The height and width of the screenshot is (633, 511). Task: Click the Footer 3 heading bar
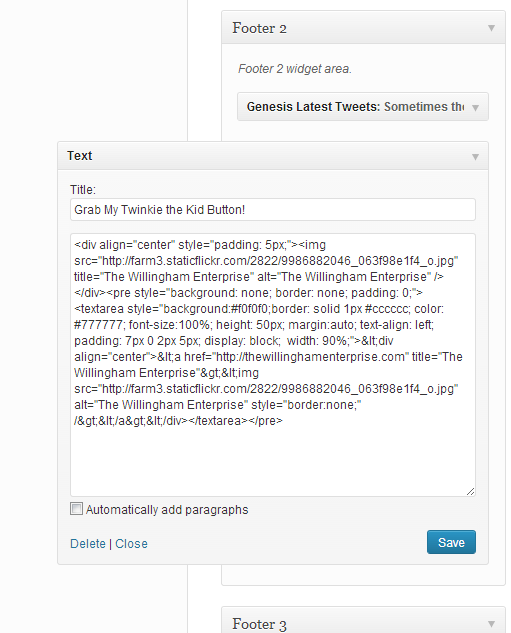click(363, 620)
